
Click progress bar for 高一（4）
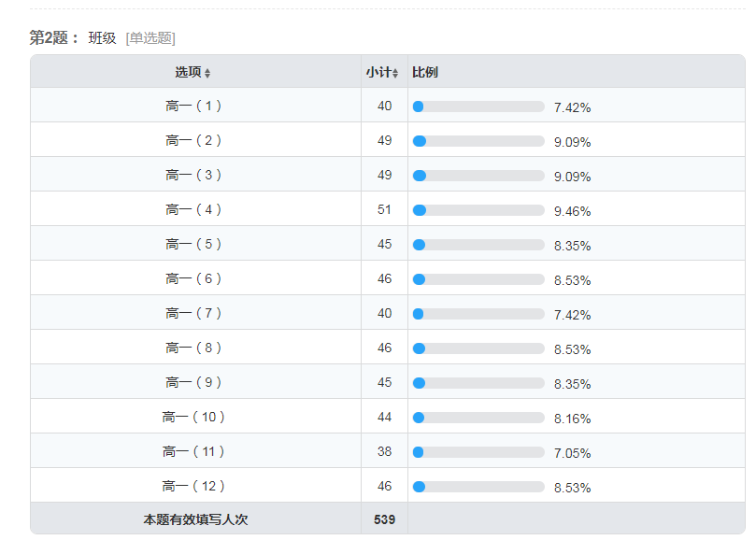pos(478,210)
